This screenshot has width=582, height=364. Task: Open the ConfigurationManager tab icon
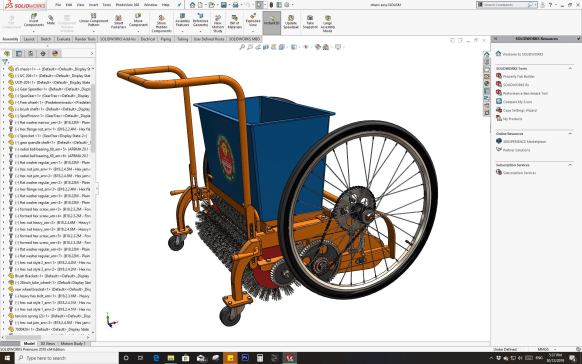click(x=31, y=53)
